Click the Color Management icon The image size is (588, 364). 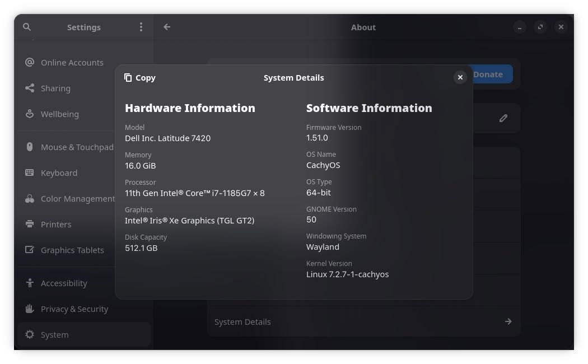30,198
